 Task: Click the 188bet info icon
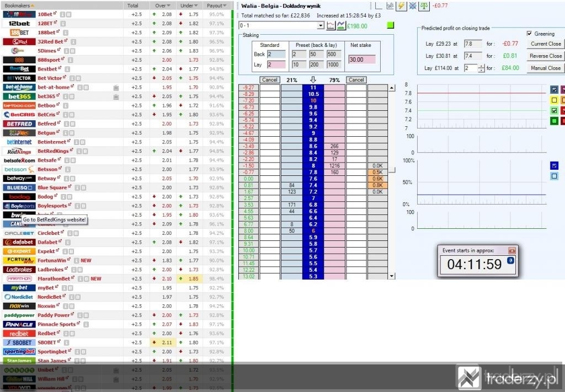pos(66,33)
